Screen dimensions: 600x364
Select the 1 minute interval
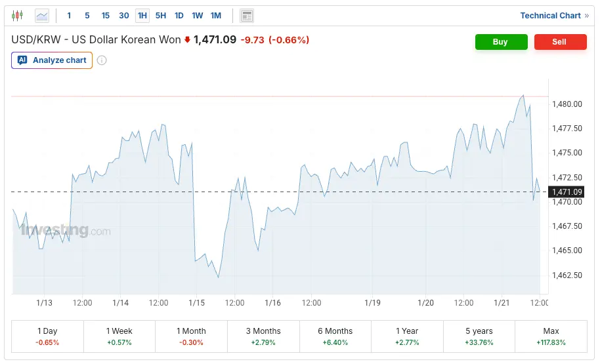(x=70, y=16)
